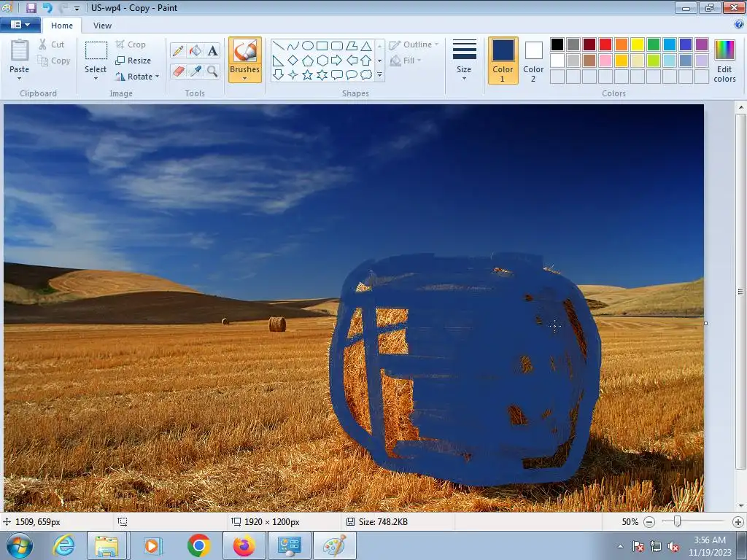This screenshot has height=560, width=747.
Task: Click the Undo arrow in title bar
Action: (x=47, y=7)
